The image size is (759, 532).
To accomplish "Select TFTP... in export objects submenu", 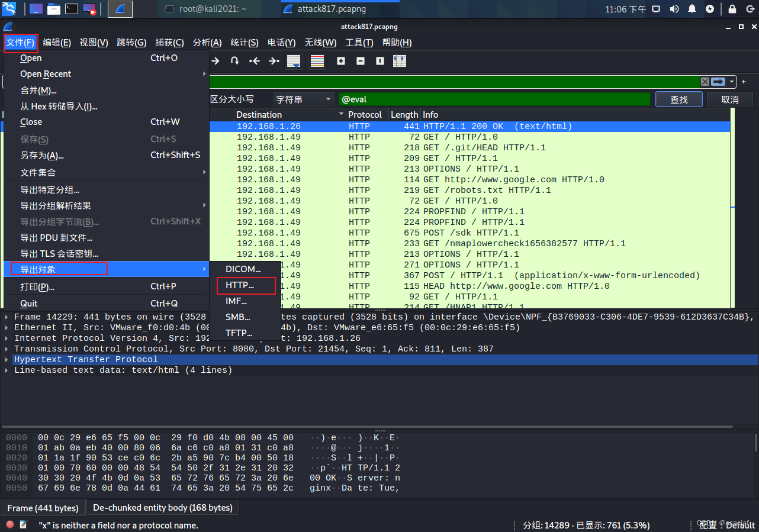I will pyautogui.click(x=245, y=333).
